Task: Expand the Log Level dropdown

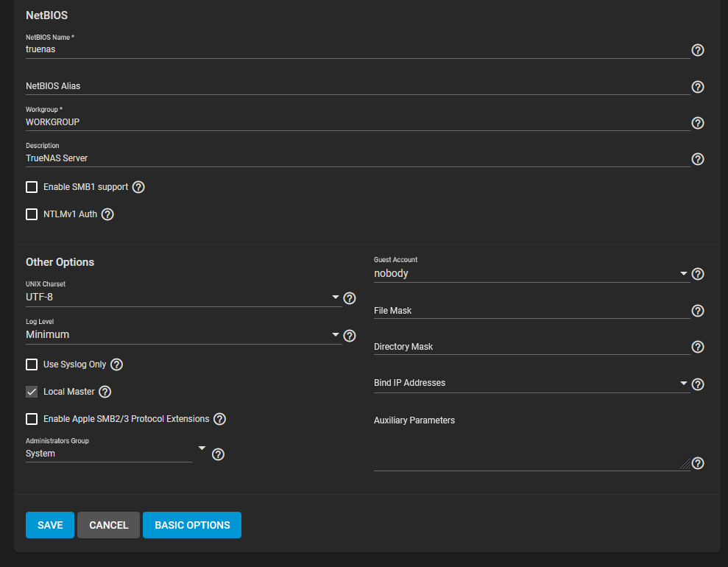Action: pyautogui.click(x=183, y=335)
